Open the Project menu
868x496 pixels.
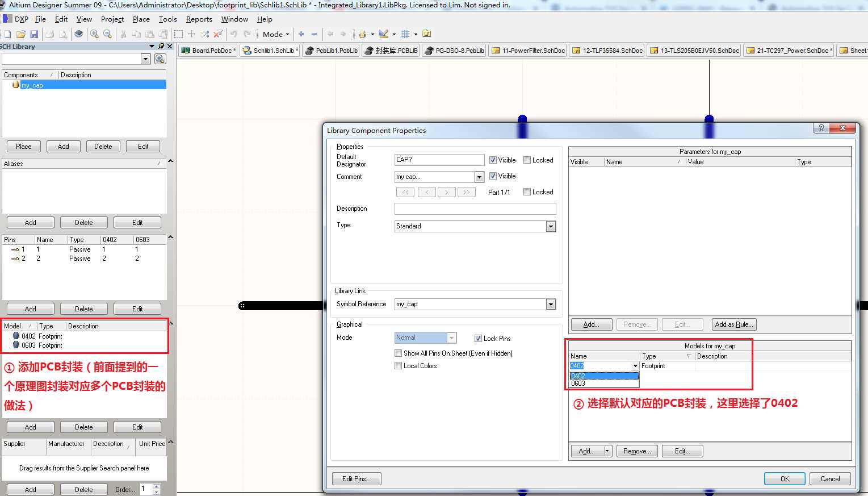pyautogui.click(x=112, y=19)
